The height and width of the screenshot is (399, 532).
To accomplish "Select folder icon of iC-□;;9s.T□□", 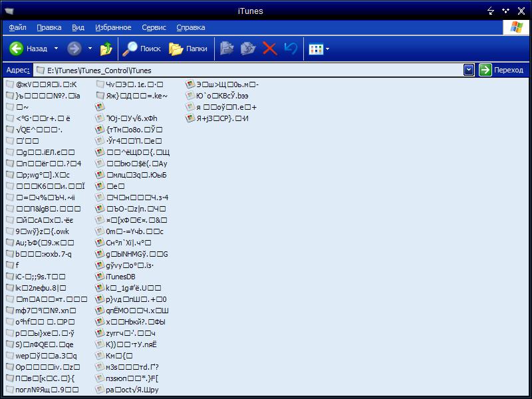I will [10, 277].
